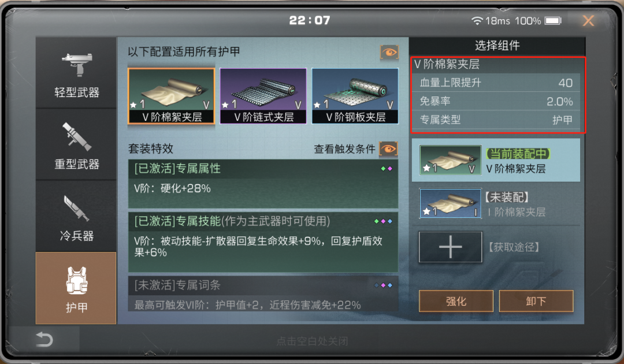624x364 pixels.
Task: Toggle the eye icon beside 以下配置适用所有护甲
Action: pos(389,52)
